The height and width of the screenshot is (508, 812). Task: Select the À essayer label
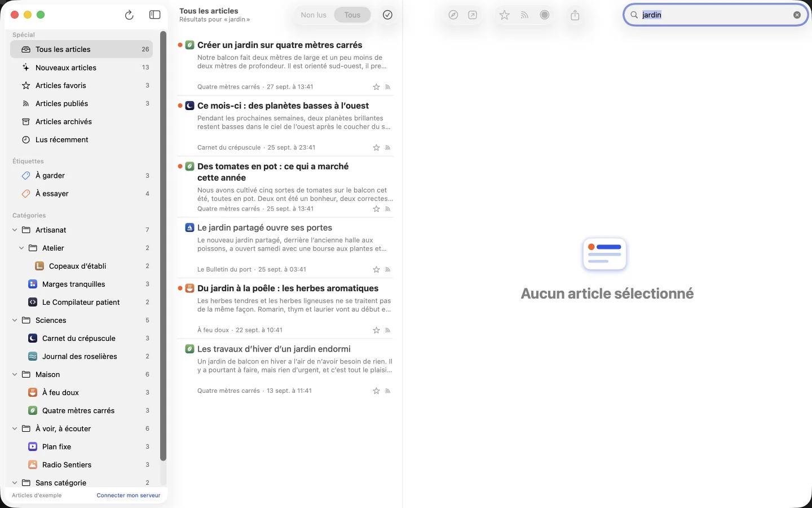pos(82,194)
